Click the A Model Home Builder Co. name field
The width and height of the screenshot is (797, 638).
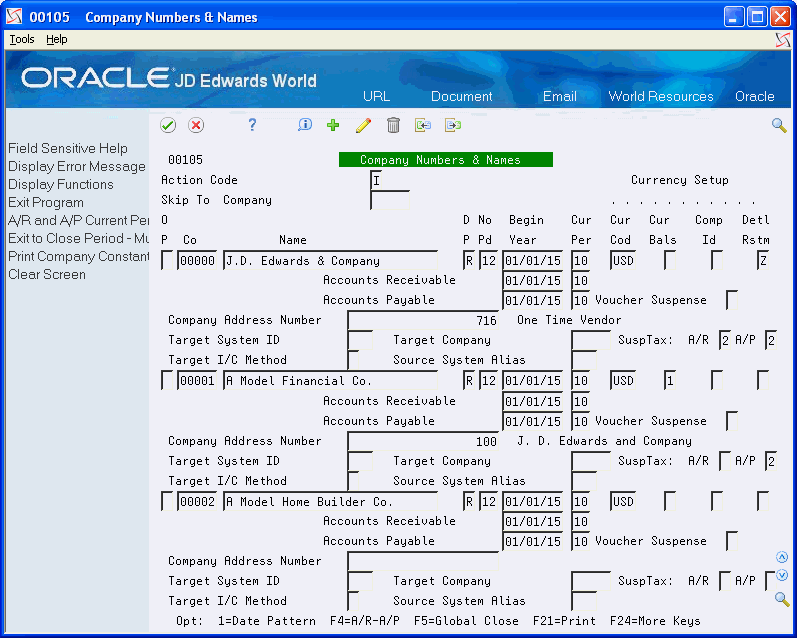tap(330, 501)
